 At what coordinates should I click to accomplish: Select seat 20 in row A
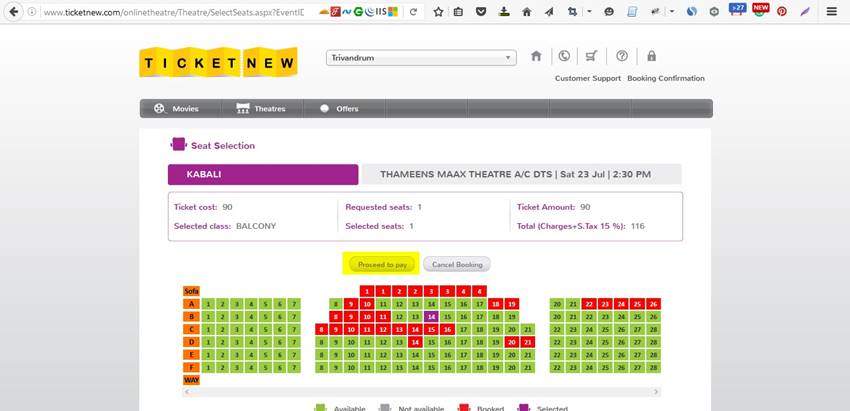tap(557, 304)
